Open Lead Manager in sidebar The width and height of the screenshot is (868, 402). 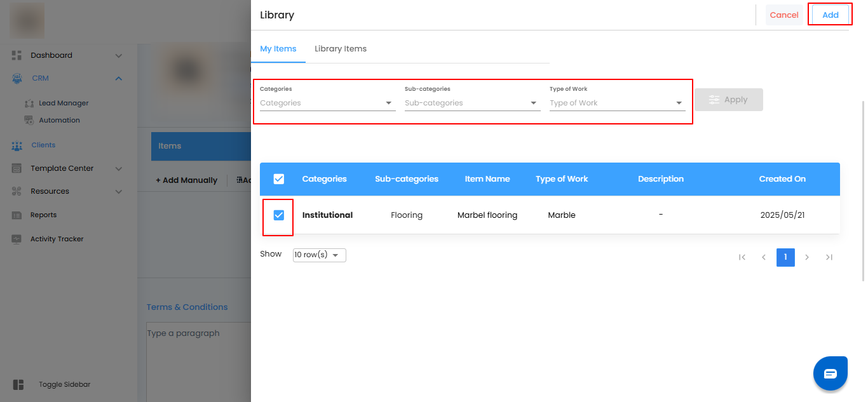(64, 103)
